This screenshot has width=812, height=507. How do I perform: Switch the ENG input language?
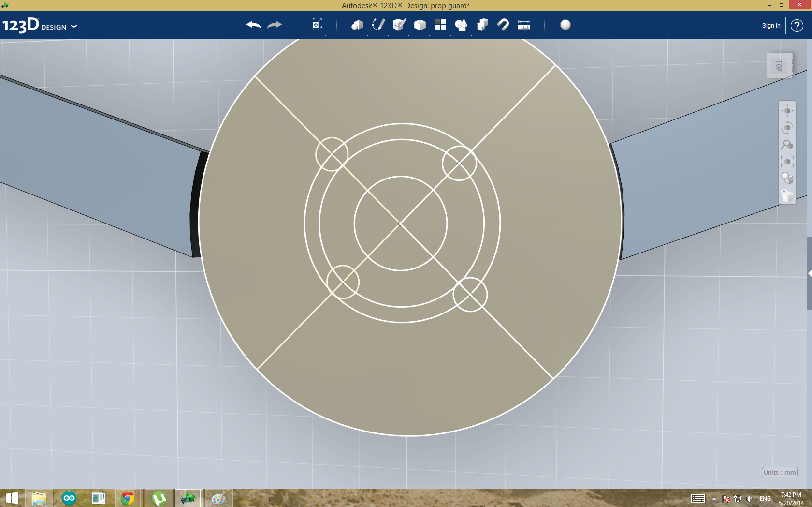click(x=765, y=499)
